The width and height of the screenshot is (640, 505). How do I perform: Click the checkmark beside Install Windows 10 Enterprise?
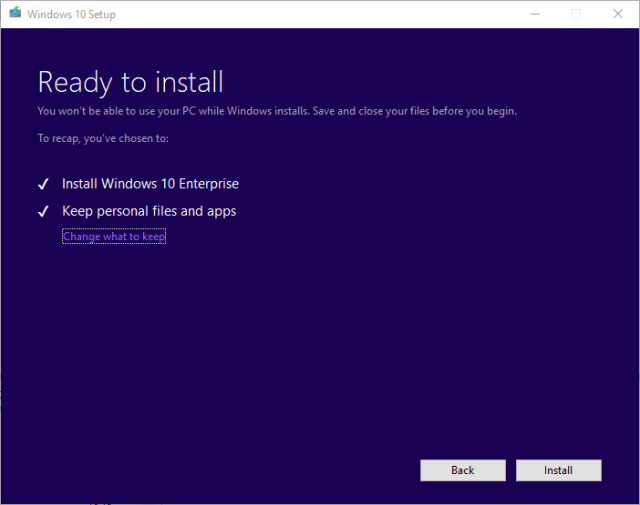click(x=43, y=185)
